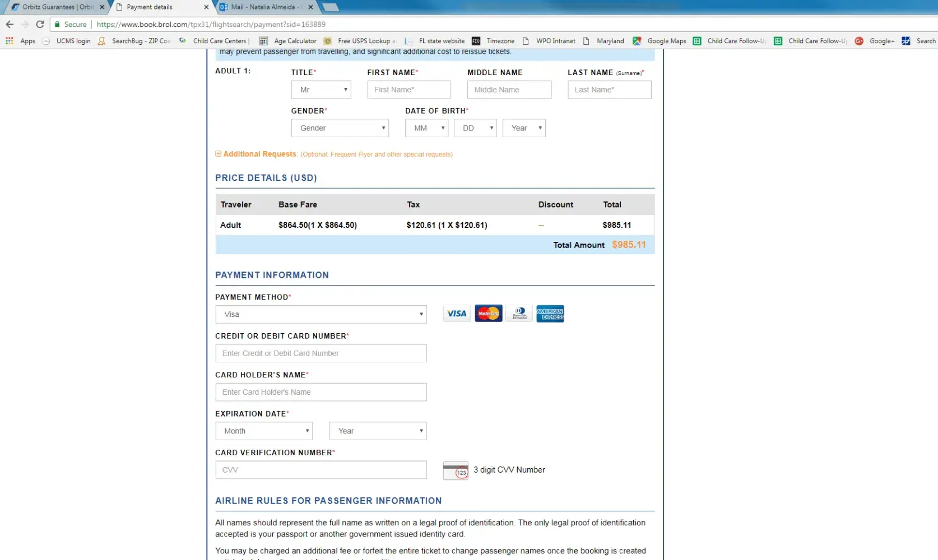Open the Payment Method dropdown showing Visa
This screenshot has height=560, width=938.
[321, 314]
